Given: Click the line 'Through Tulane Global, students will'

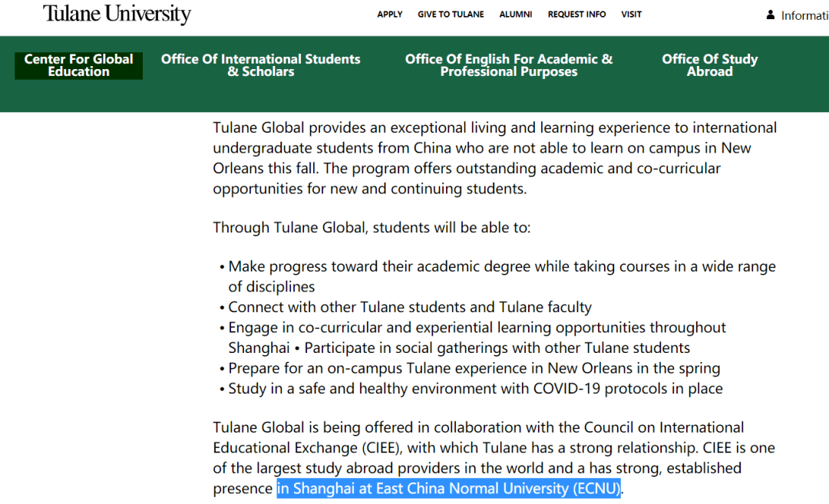Looking at the screenshot, I should tap(372, 228).
